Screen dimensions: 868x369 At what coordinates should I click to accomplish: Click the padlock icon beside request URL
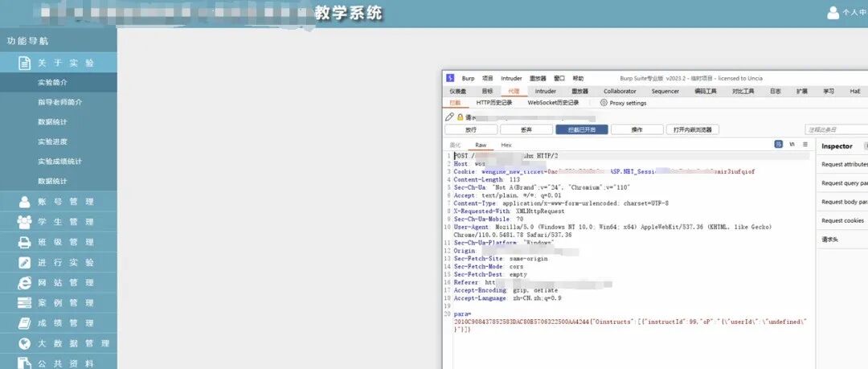click(x=460, y=117)
